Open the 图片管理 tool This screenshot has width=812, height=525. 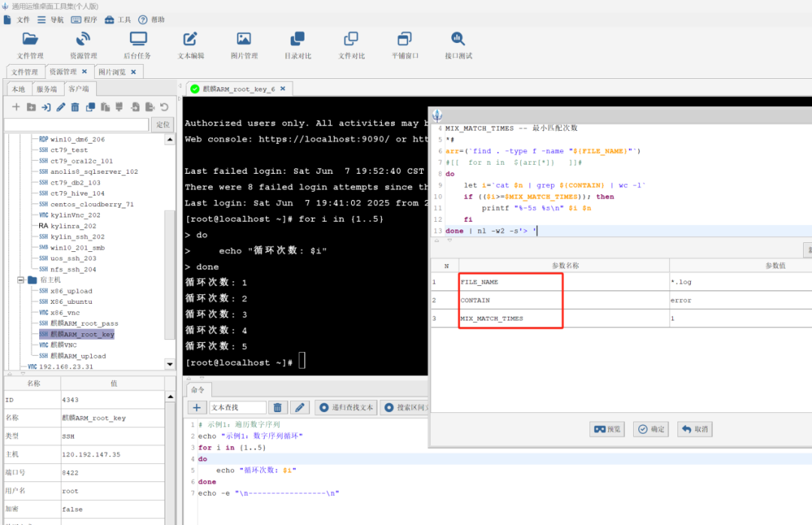click(x=244, y=44)
